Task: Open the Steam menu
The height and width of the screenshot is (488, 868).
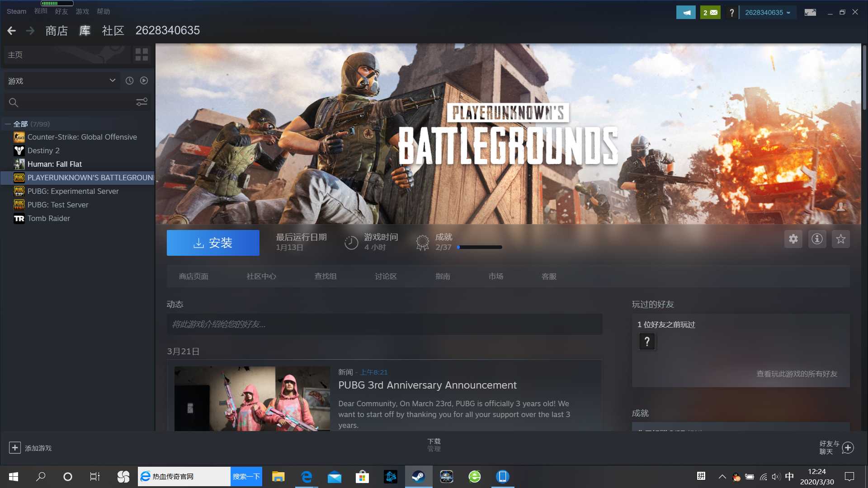Action: [16, 11]
